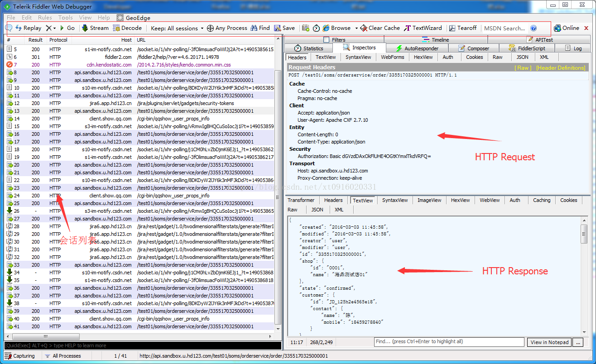Clear Cache from the toolbar
The image size is (596, 364).
point(380,28)
